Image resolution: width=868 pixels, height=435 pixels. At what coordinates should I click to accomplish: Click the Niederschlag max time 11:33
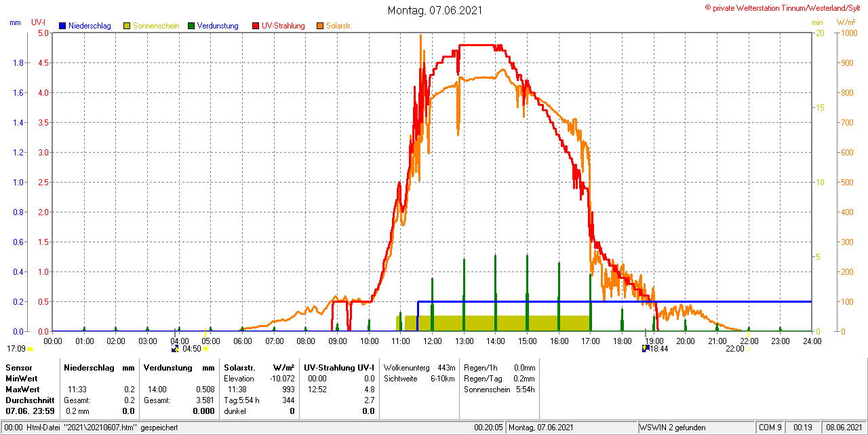76,390
